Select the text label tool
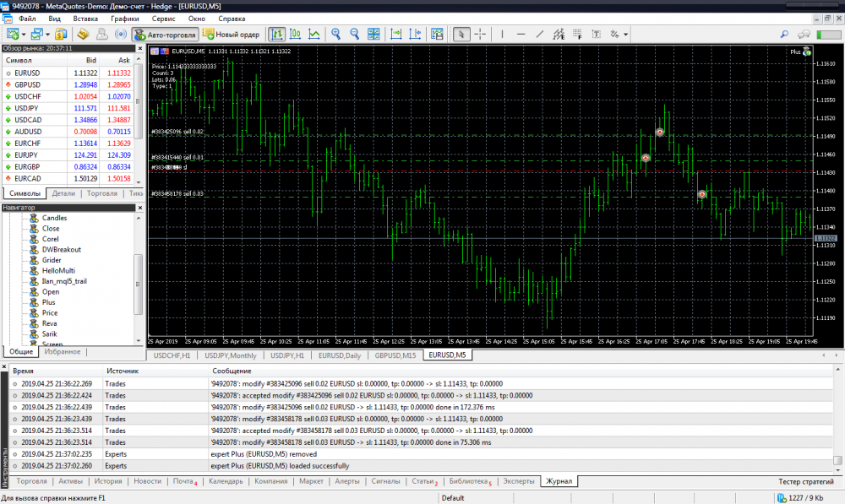845x504 pixels. point(596,35)
